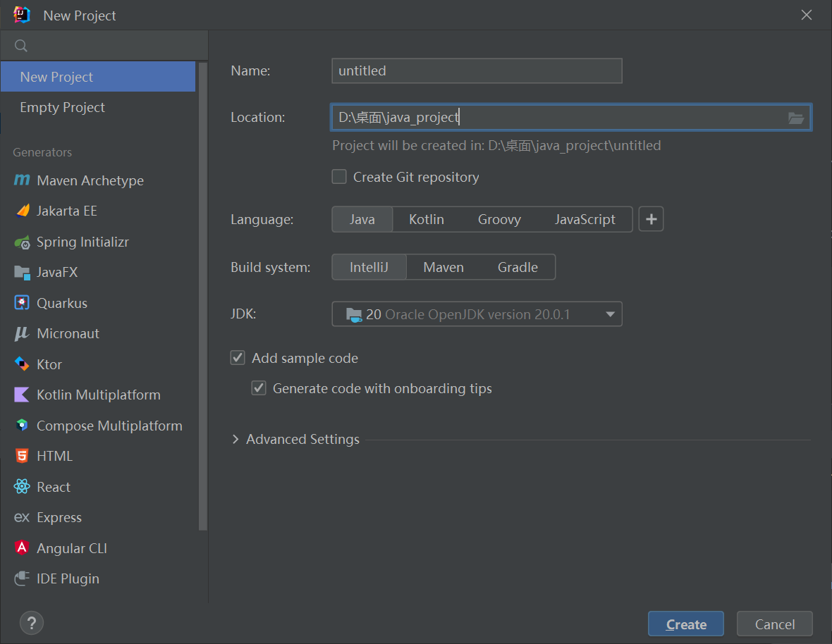Click the Compose Multiplatform icon
832x644 pixels.
coord(22,425)
